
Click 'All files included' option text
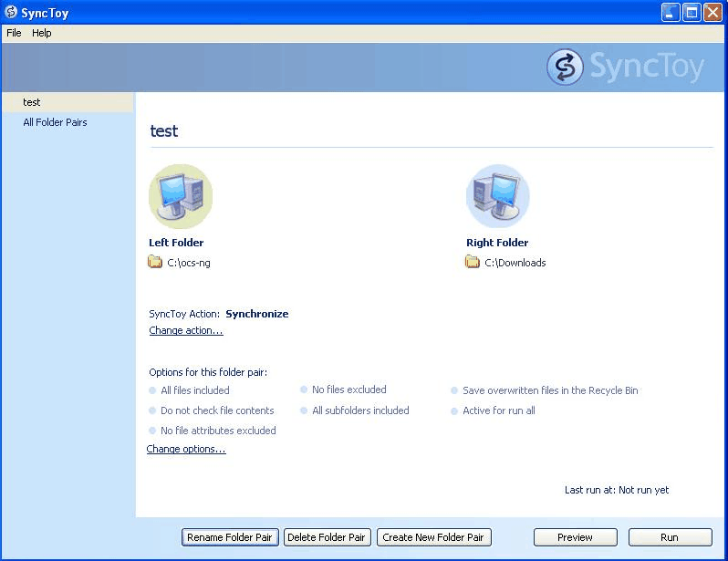195,390
